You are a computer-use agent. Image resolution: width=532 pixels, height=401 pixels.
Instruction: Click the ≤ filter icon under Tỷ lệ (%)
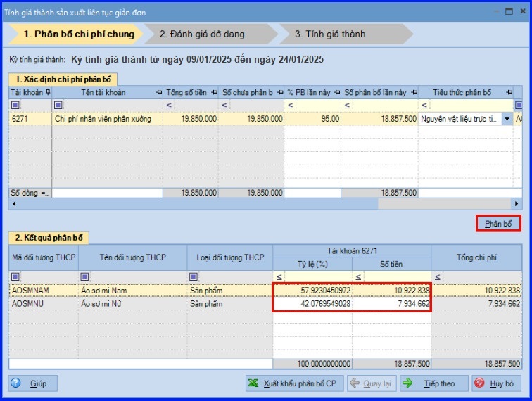click(x=279, y=276)
